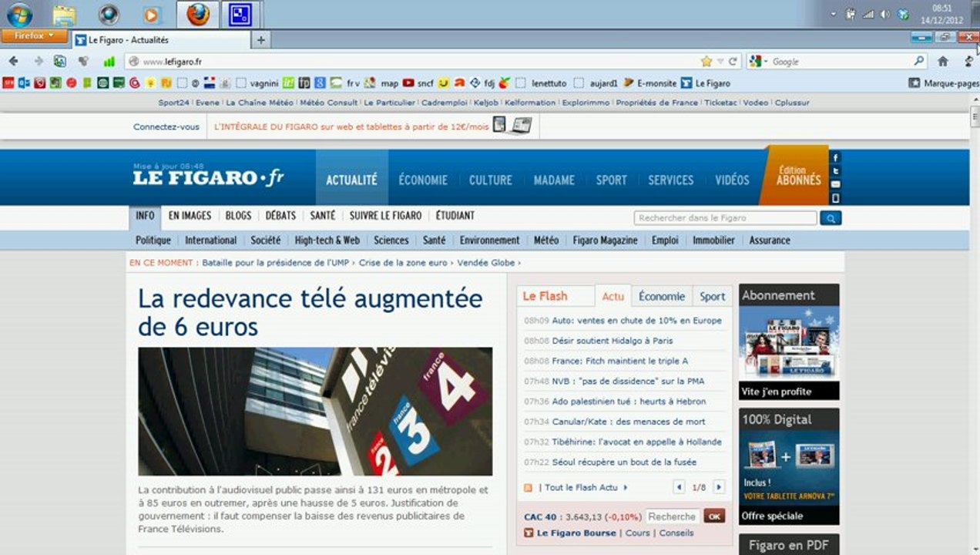Viewport: 980px width, 555px height.
Task: Go to next Flash page arrow
Action: tap(719, 487)
